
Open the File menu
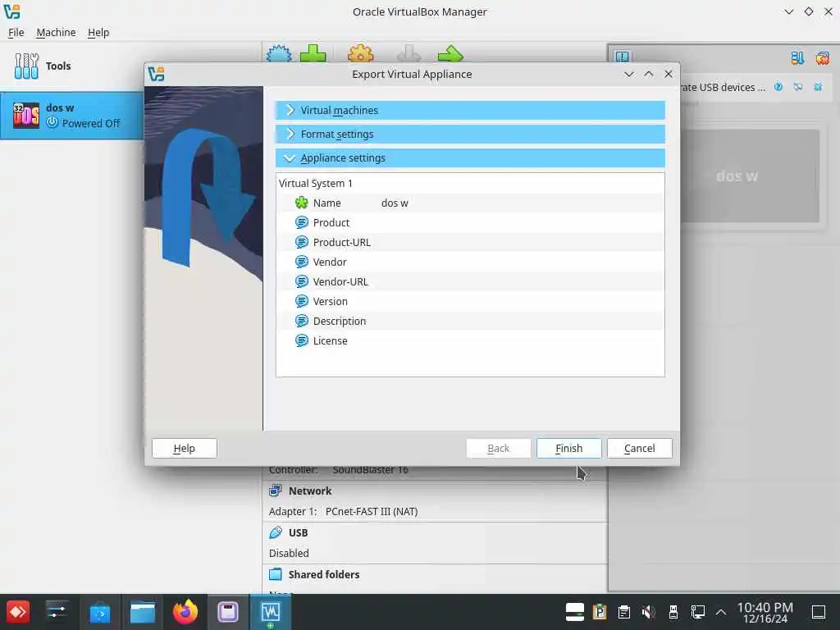point(16,32)
